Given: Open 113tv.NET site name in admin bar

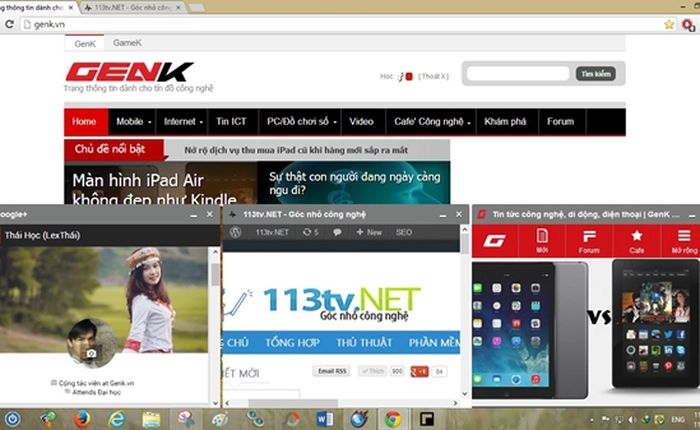Looking at the screenshot, I should pos(272,232).
